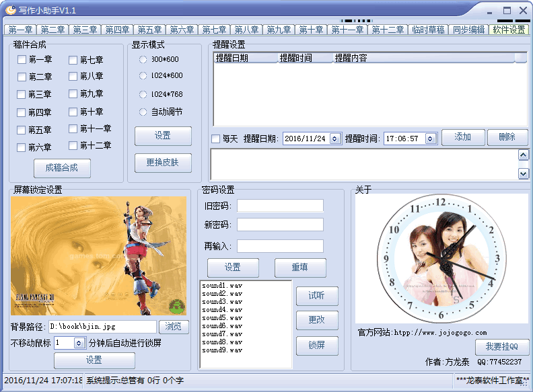Switch to the 第一章 tab
Image resolution: width=533 pixels, height=392 pixels.
tap(20, 30)
